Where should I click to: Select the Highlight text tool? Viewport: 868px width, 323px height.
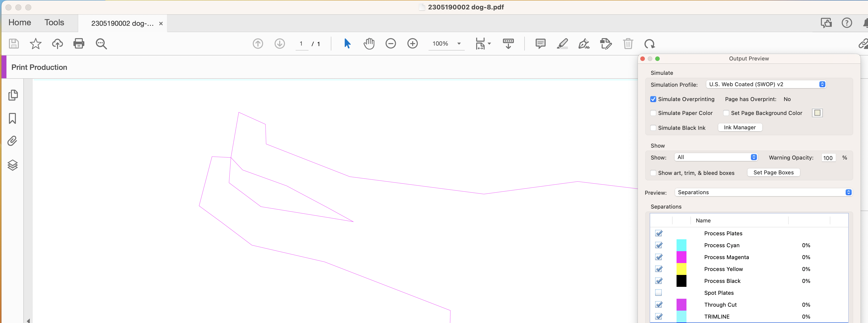point(562,44)
